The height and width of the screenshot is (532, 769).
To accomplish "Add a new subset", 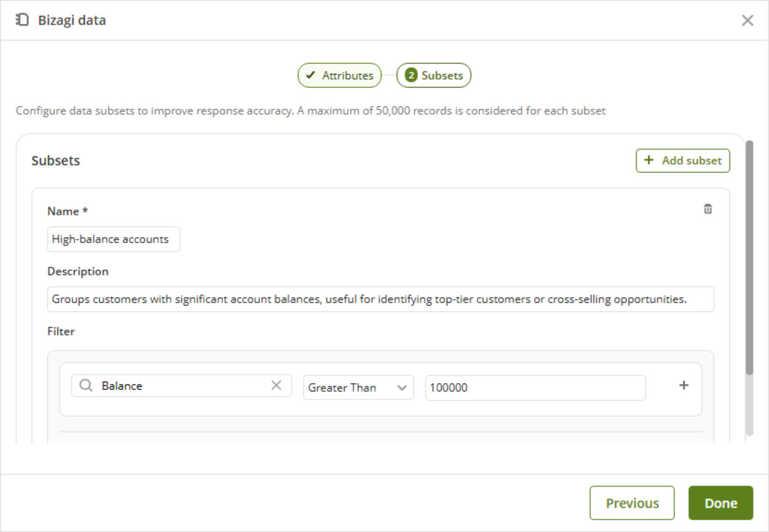I will (683, 161).
